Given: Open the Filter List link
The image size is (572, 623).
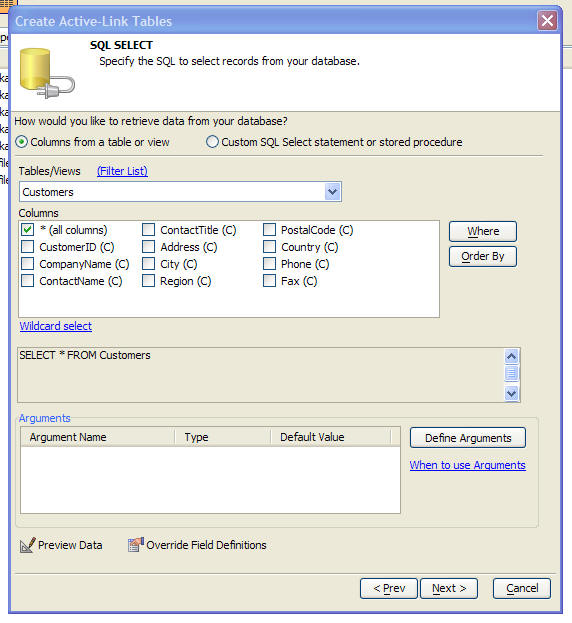Looking at the screenshot, I should click(122, 171).
